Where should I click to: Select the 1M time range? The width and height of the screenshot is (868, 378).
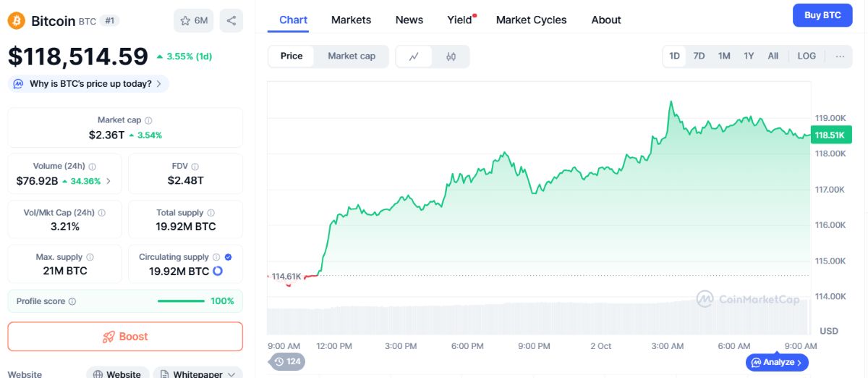point(724,56)
